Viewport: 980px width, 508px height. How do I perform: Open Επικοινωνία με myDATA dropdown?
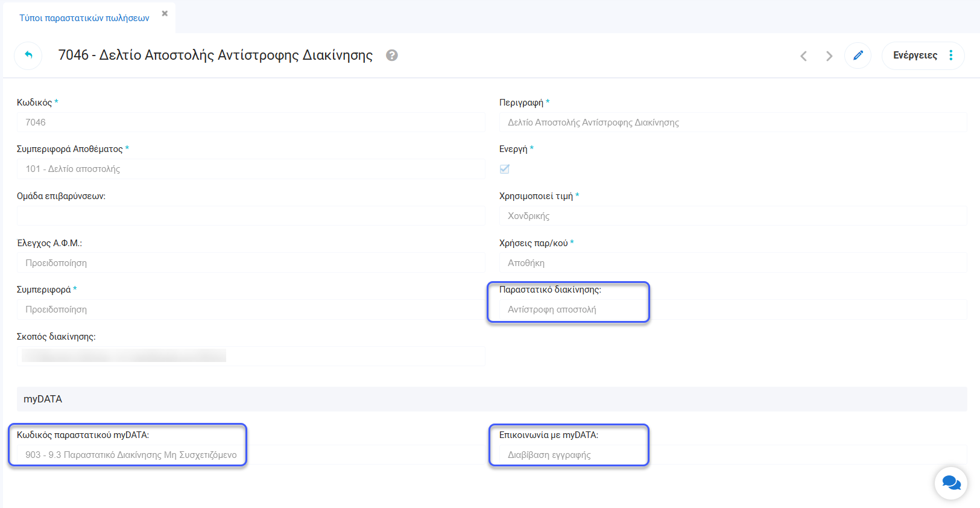[x=733, y=455]
